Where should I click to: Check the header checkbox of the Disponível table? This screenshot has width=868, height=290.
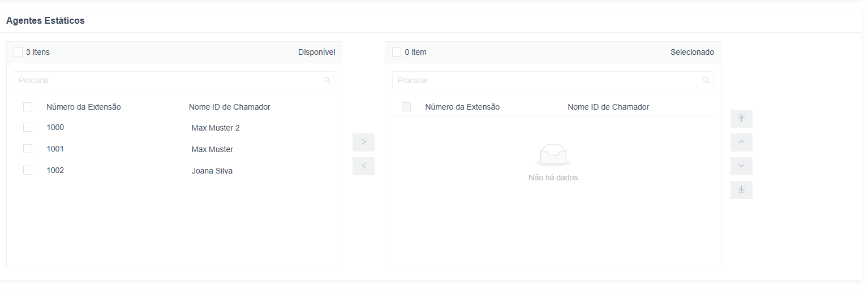tap(28, 107)
